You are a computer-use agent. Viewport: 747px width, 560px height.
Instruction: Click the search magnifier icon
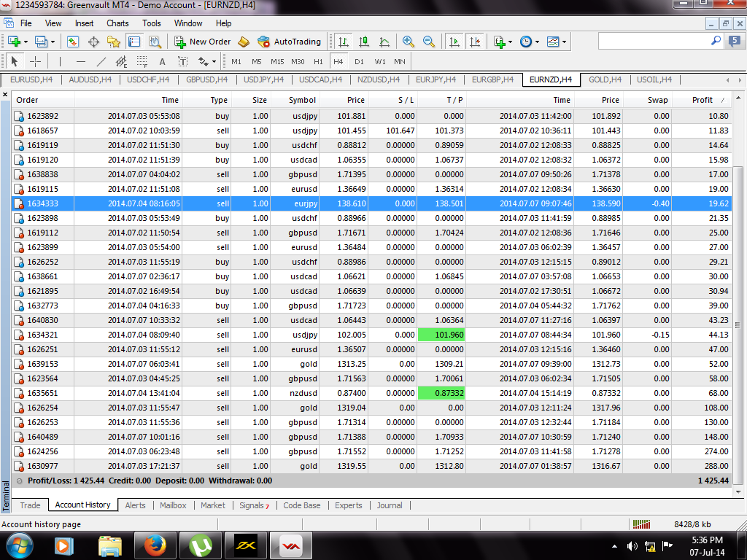[x=716, y=41]
